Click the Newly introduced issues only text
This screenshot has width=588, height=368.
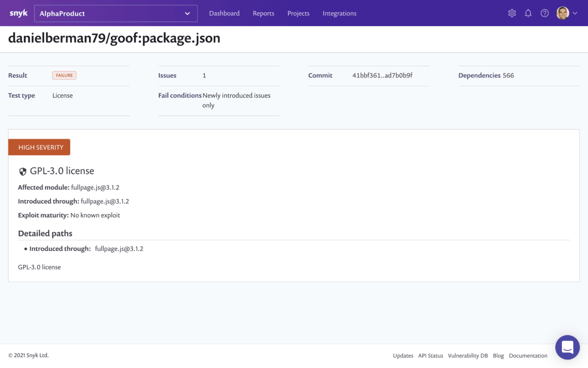tap(236, 100)
